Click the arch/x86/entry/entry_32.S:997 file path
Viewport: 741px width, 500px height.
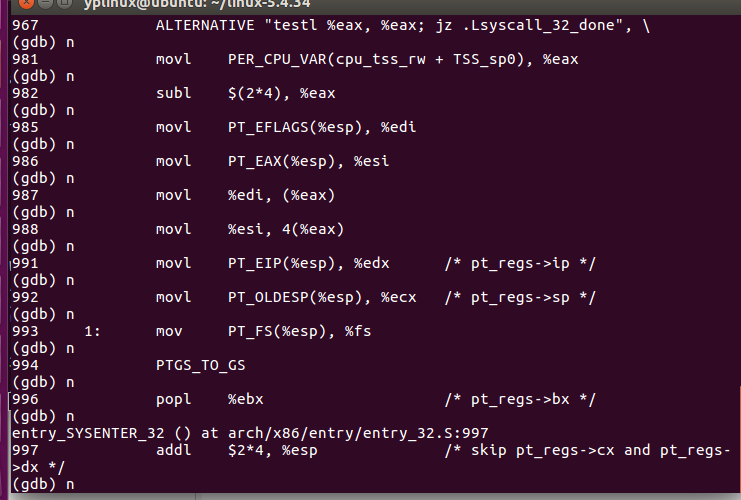(358, 433)
